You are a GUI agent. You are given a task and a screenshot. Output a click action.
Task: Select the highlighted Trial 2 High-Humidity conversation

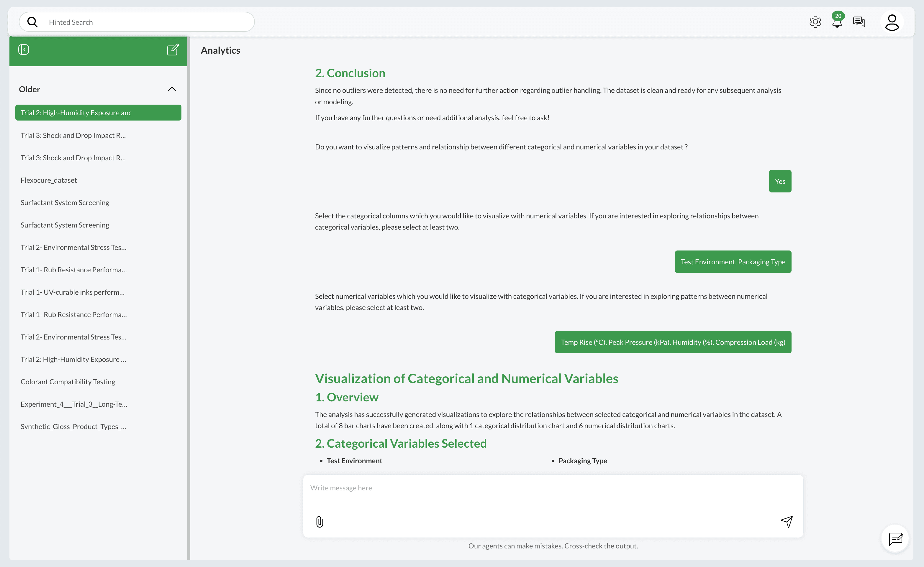pos(76,112)
